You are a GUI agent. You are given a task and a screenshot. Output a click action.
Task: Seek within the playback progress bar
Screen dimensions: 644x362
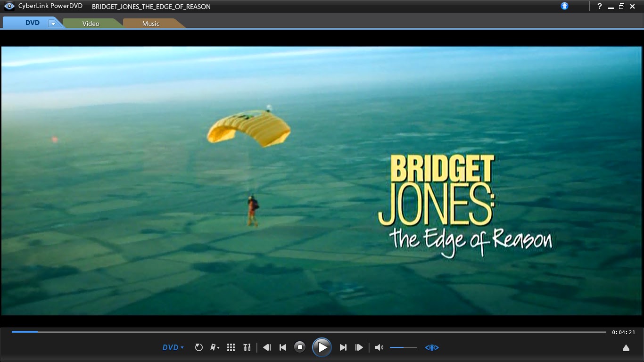[x=309, y=332]
